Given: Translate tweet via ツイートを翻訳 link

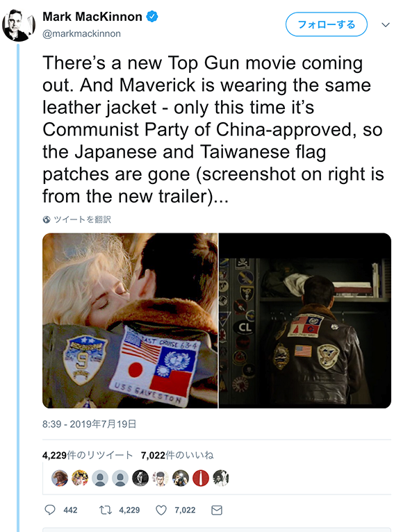Looking at the screenshot, I should 82,219.
